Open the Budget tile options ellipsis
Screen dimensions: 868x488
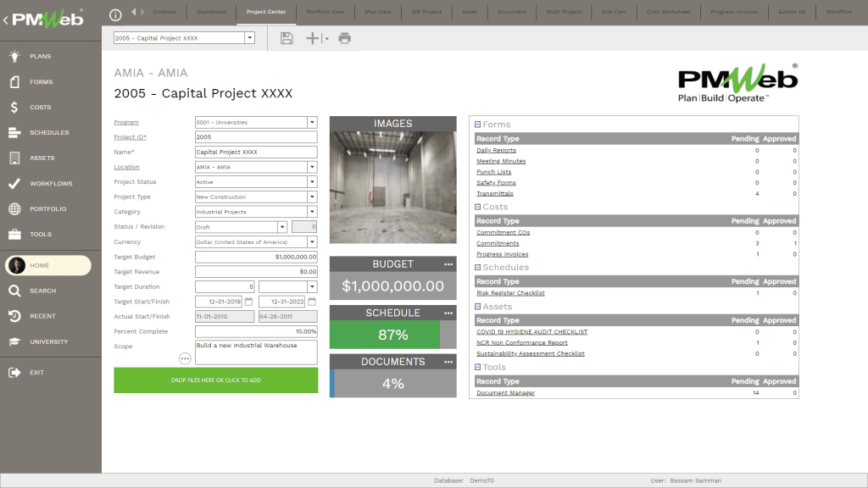[448, 264]
